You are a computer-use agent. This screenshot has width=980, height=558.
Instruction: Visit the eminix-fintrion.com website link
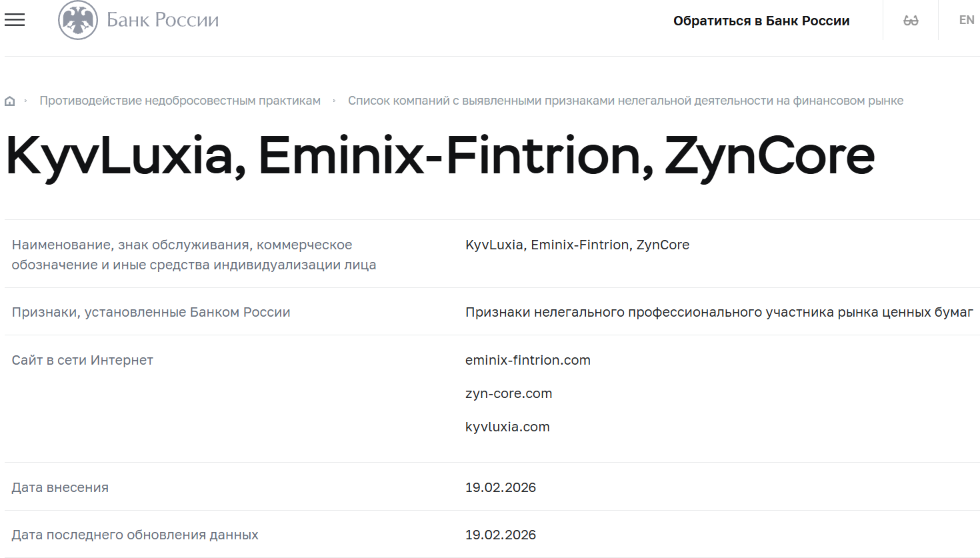coord(527,360)
